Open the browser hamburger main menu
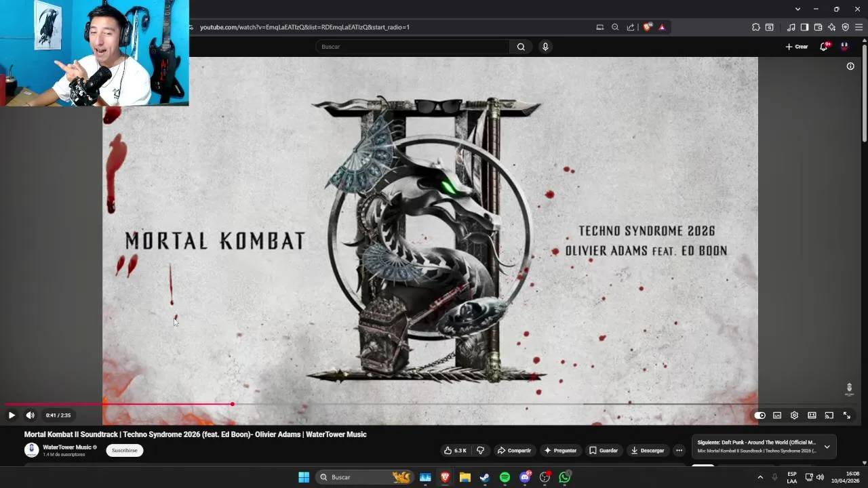Screen dimensions: 868x488 (x=859, y=27)
